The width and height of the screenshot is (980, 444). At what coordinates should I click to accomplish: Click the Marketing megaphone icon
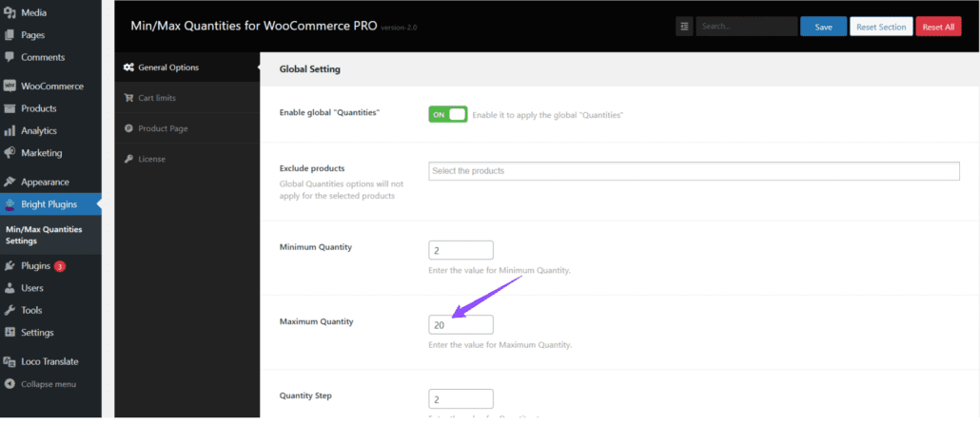10,153
